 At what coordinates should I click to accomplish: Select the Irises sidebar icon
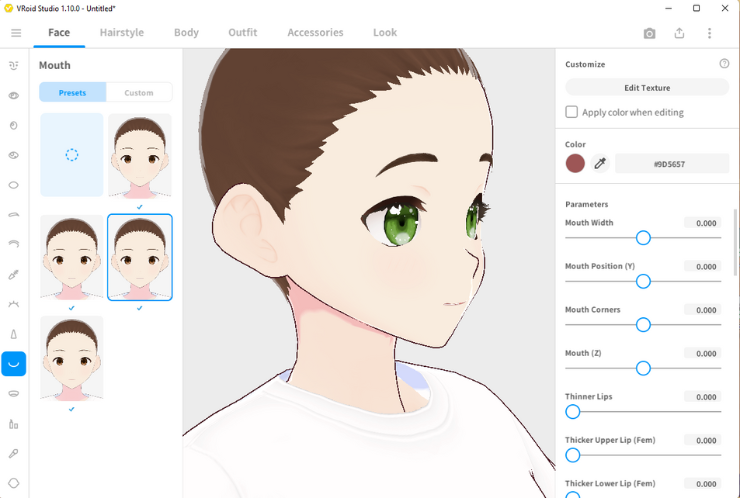point(14,125)
